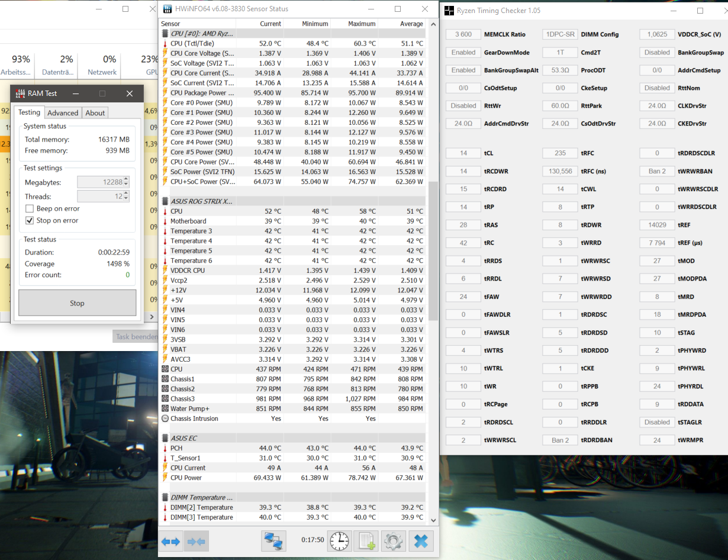Stop the running RAM test
Image resolution: width=728 pixels, height=560 pixels.
click(77, 303)
